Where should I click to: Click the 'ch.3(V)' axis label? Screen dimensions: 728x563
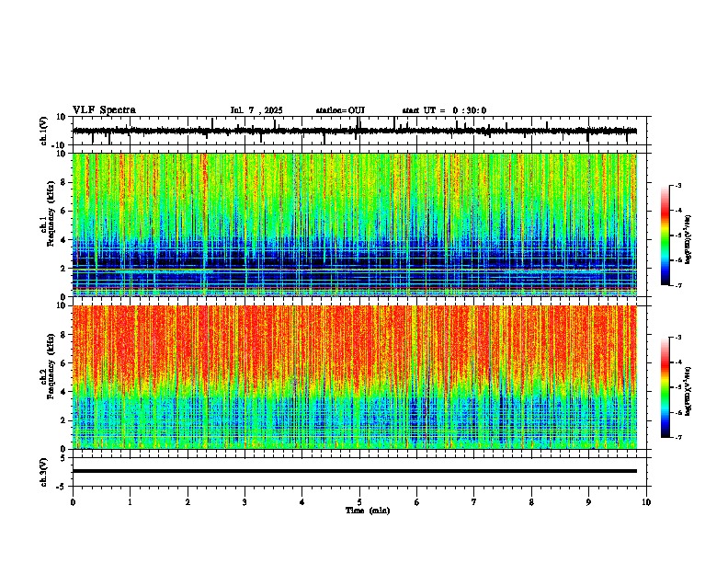(x=44, y=472)
